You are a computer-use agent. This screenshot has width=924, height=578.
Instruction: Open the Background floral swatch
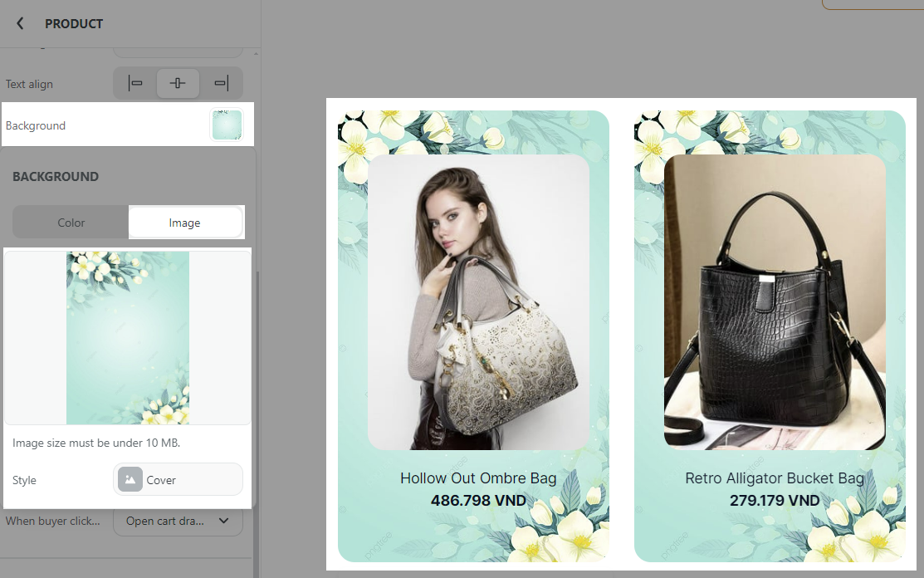coord(227,125)
